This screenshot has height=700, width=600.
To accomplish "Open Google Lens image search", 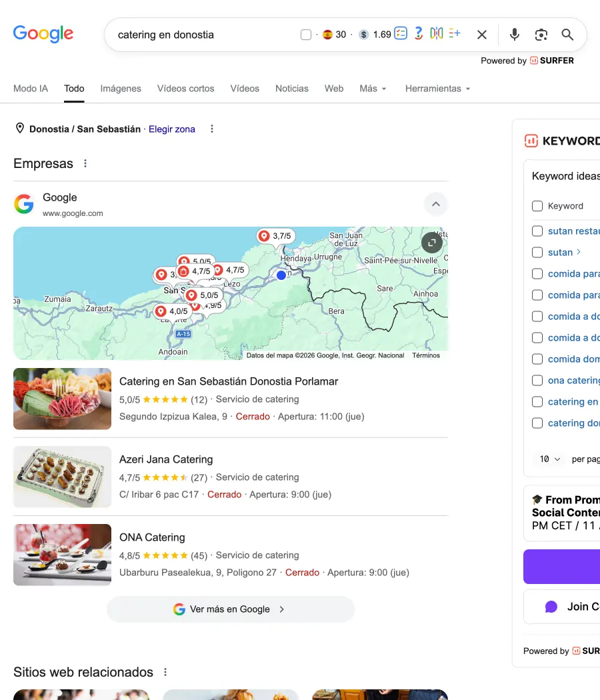I will click(x=541, y=35).
